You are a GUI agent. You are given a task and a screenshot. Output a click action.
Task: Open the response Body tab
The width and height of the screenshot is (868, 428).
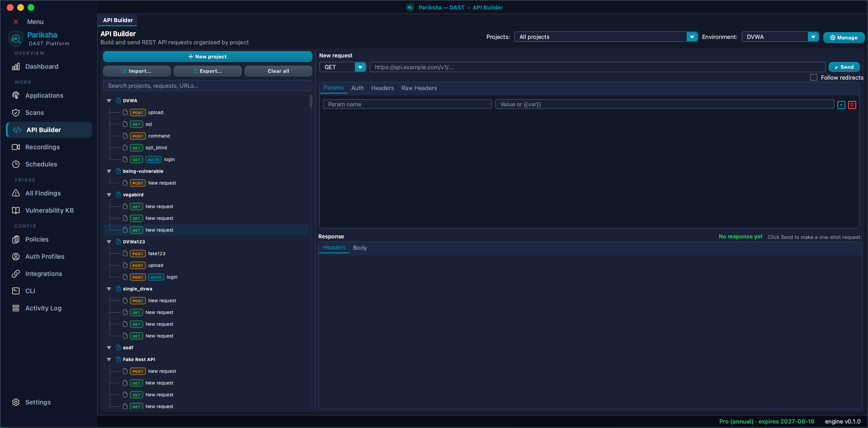pos(360,247)
